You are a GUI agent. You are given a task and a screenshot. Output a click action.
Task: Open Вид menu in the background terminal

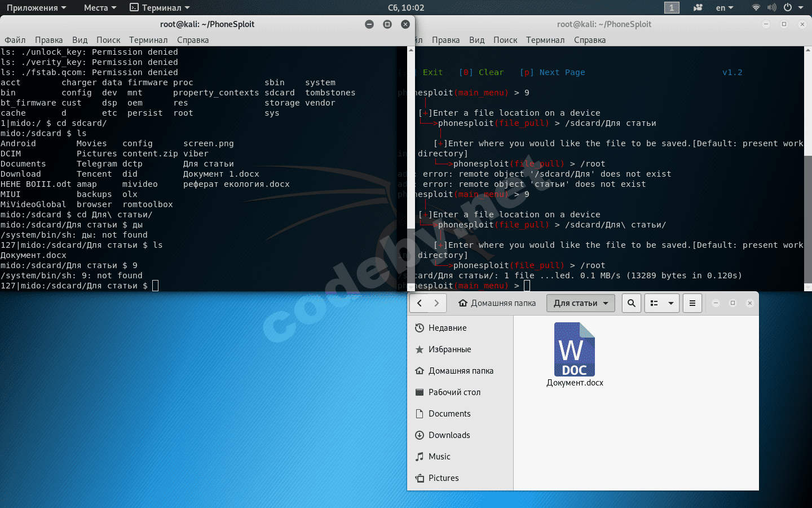[x=476, y=40]
